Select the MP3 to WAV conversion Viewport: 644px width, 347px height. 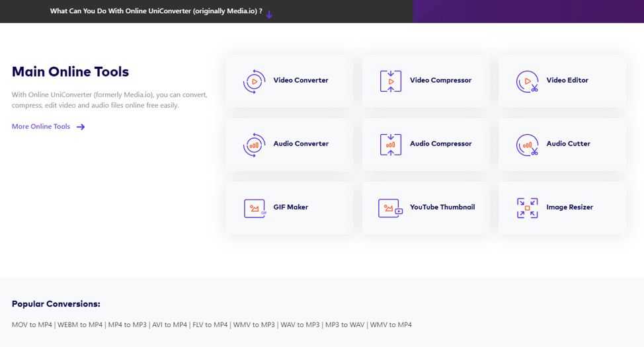[345, 325]
